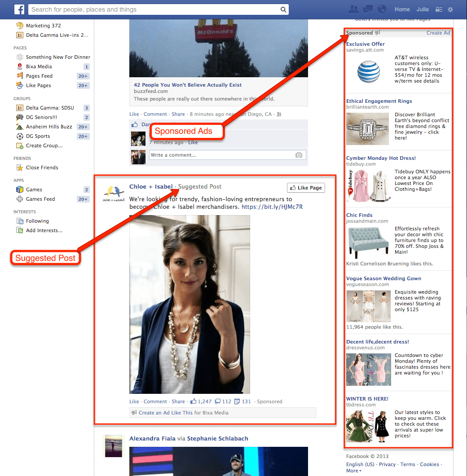Go to Home in top bar
Screen dimensions: 467x476
[x=402, y=9]
